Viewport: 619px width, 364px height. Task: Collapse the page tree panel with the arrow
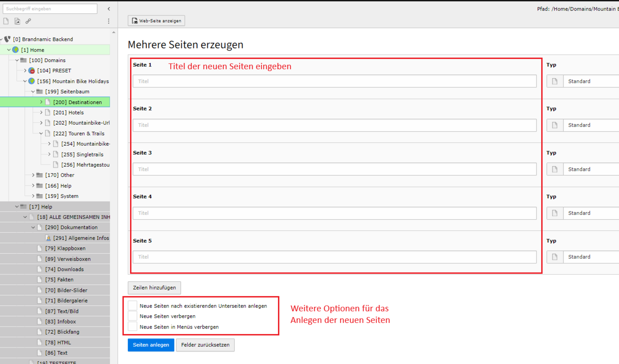coord(109,9)
